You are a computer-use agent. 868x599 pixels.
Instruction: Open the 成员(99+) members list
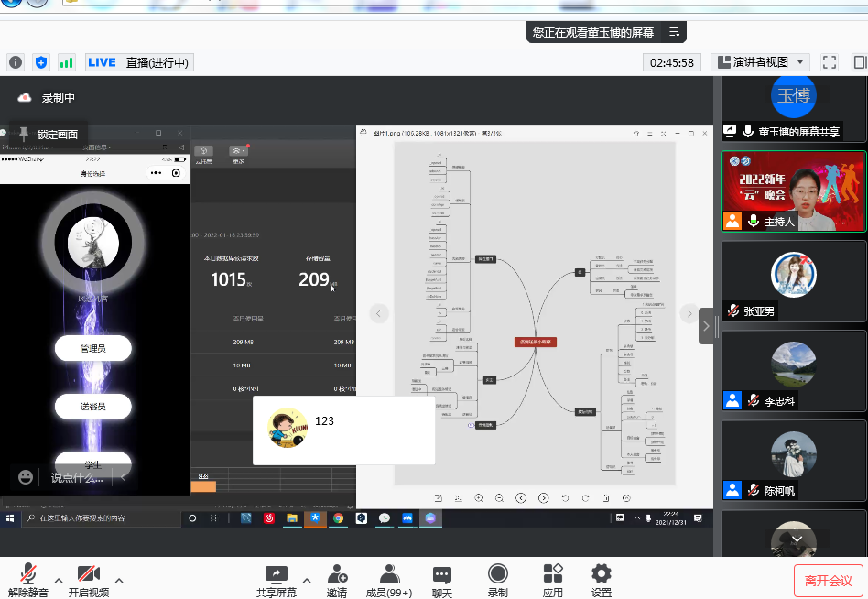[389, 580]
